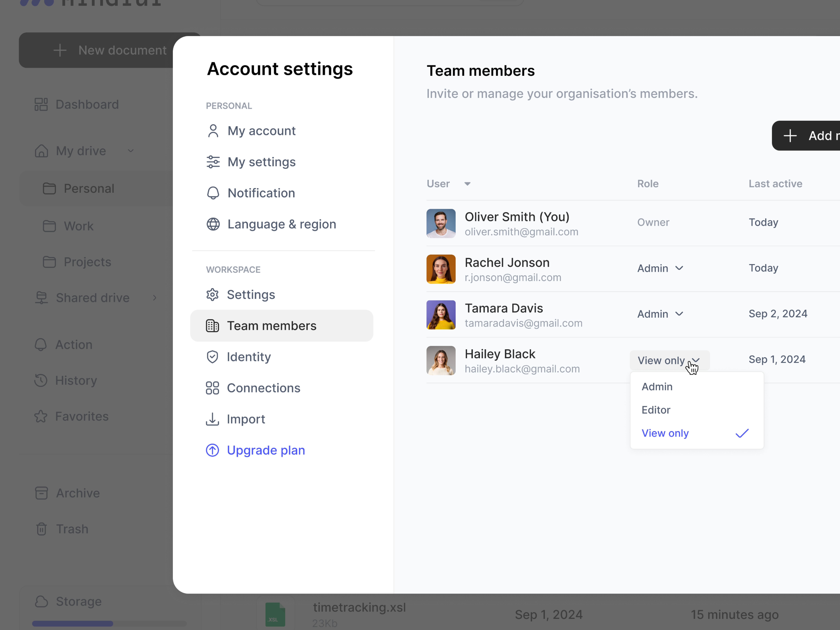Select View only in the role menu
Screen dimensions: 840x630
pos(697,433)
